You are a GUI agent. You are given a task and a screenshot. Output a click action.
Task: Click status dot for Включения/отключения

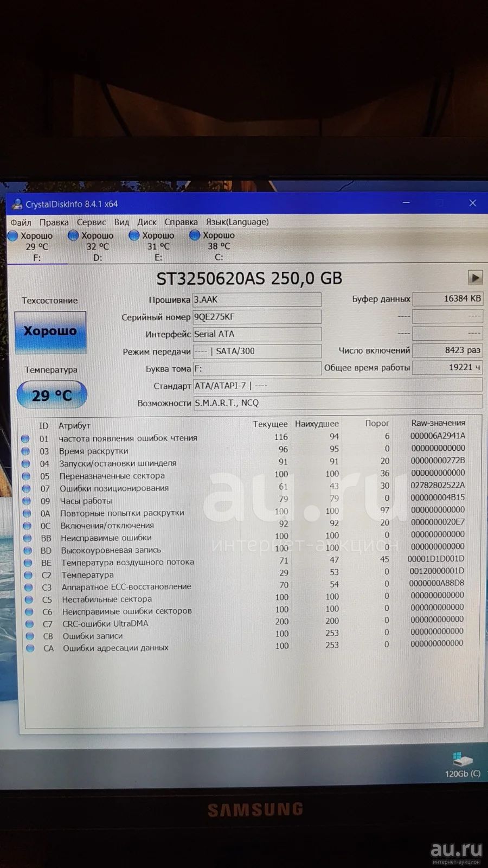(x=27, y=526)
